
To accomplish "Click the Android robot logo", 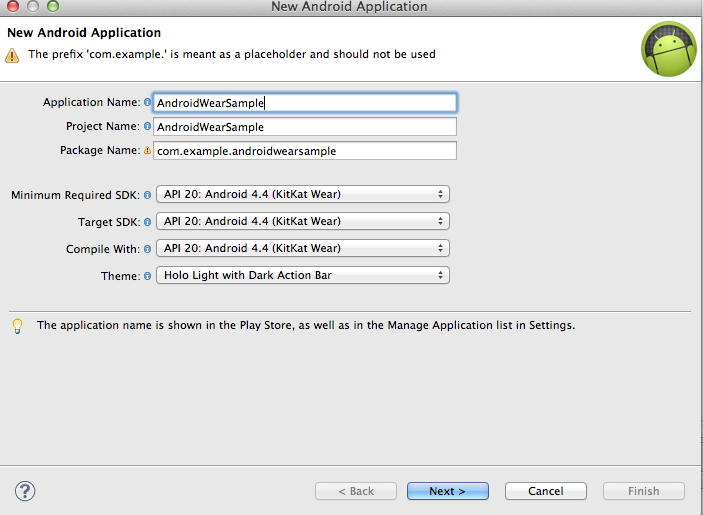I will (669, 49).
